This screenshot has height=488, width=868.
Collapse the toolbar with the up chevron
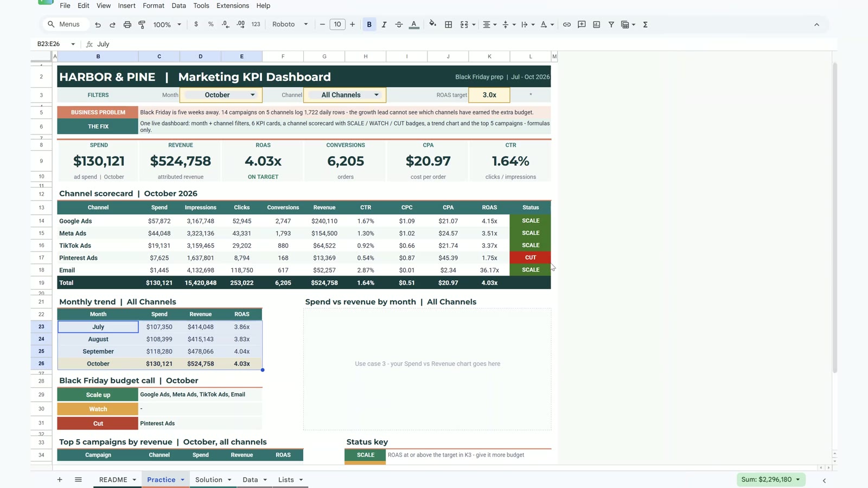pos(816,24)
